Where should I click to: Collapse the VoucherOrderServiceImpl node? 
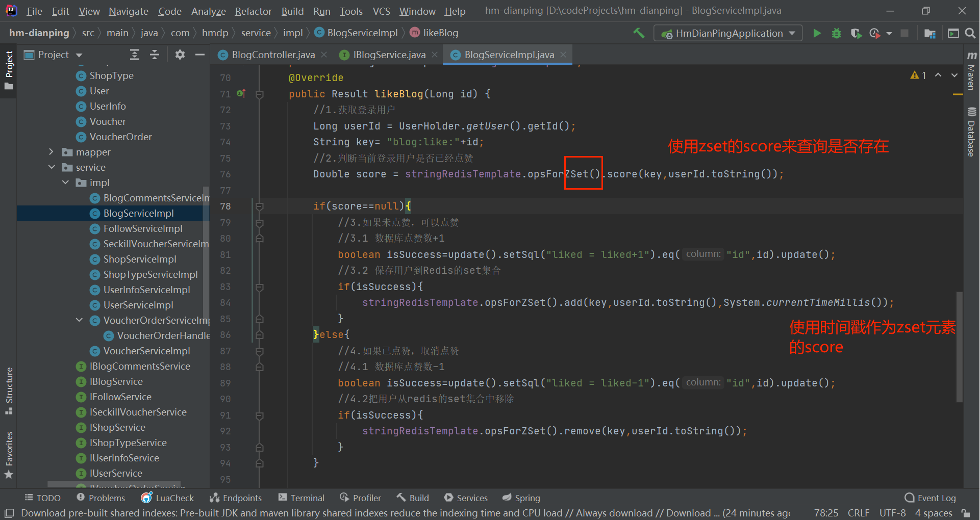point(79,320)
